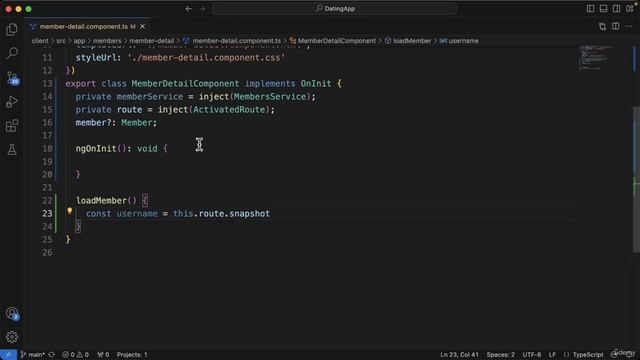
Task: Click Ln 23, Col 41 cursor position
Action: (x=459, y=355)
